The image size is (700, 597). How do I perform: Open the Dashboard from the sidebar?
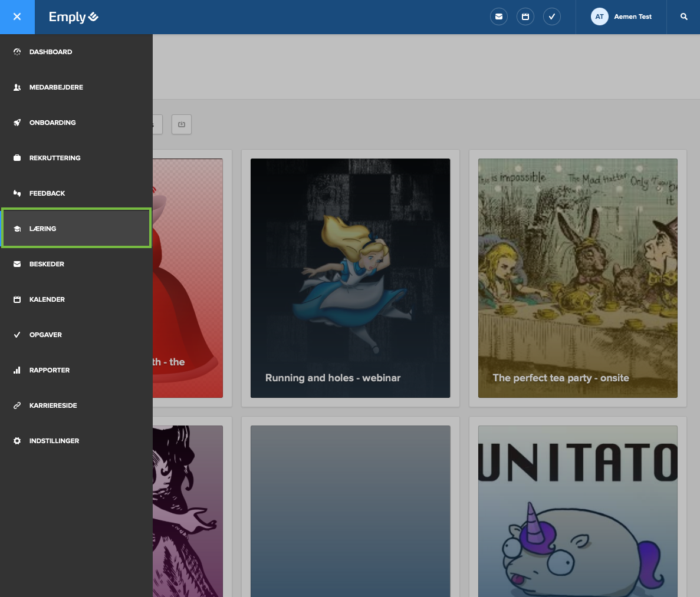pyautogui.click(x=51, y=52)
